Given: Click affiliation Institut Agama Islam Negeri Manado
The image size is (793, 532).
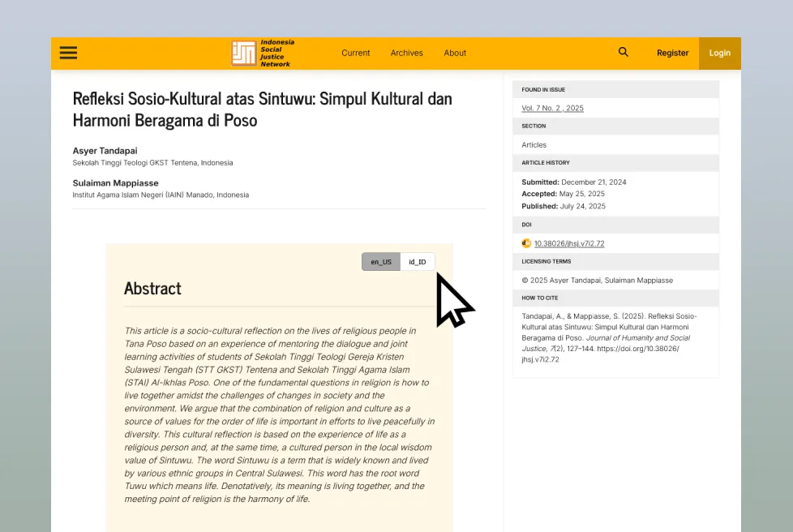Looking at the screenshot, I should tap(161, 195).
